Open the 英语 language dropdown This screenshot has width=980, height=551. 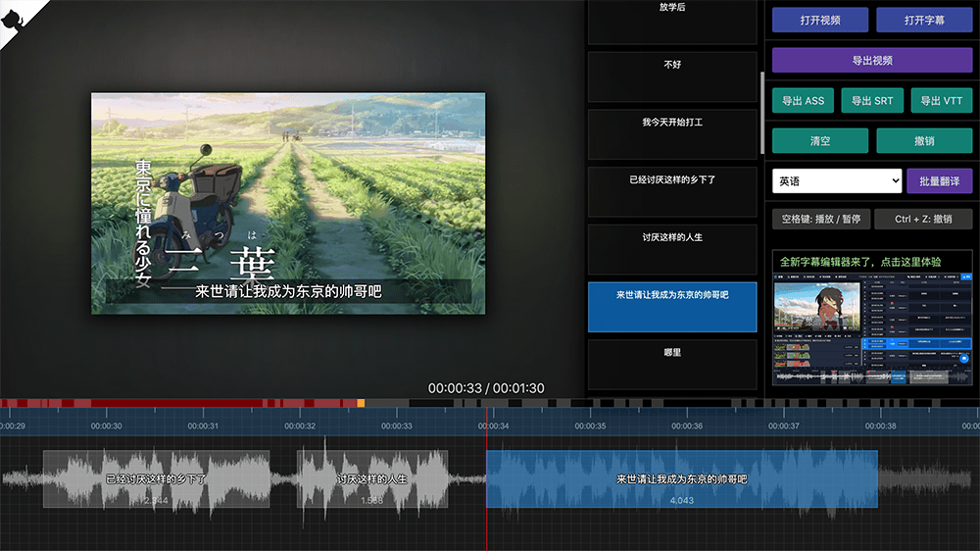(x=837, y=180)
